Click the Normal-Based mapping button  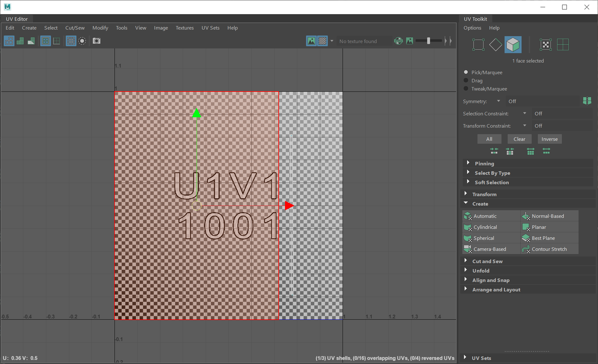[x=549, y=216]
